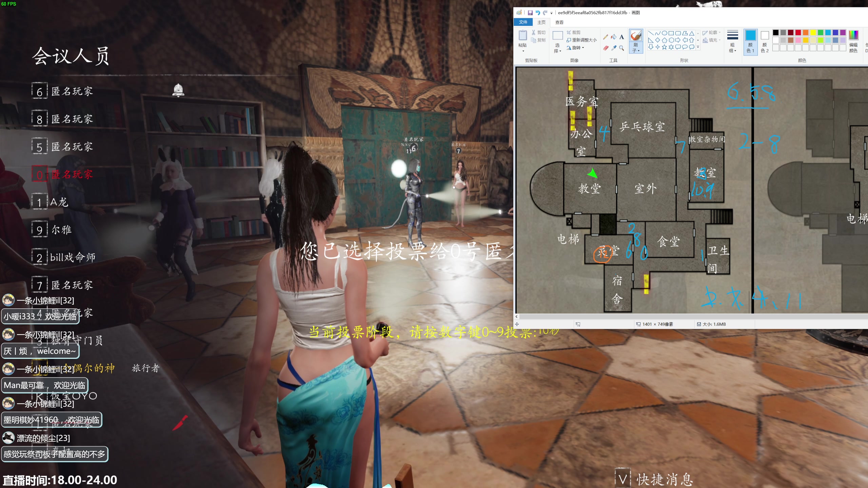The height and width of the screenshot is (488, 868).
Task: Redo using the Paint quick access arrow
Action: [x=545, y=13]
